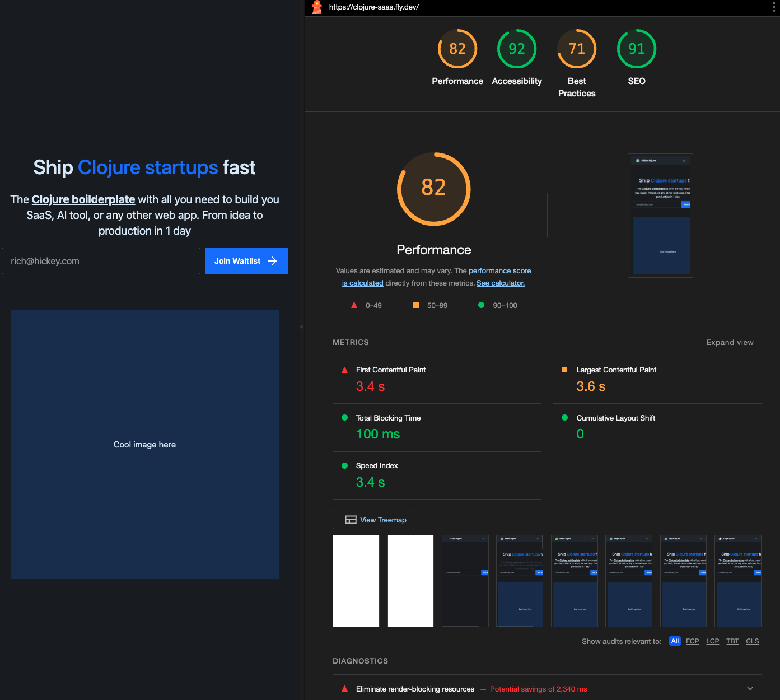Screen dimensions: 780x700
Task: Click the Cool image here placeholder
Action: pyautogui.click(x=145, y=445)
